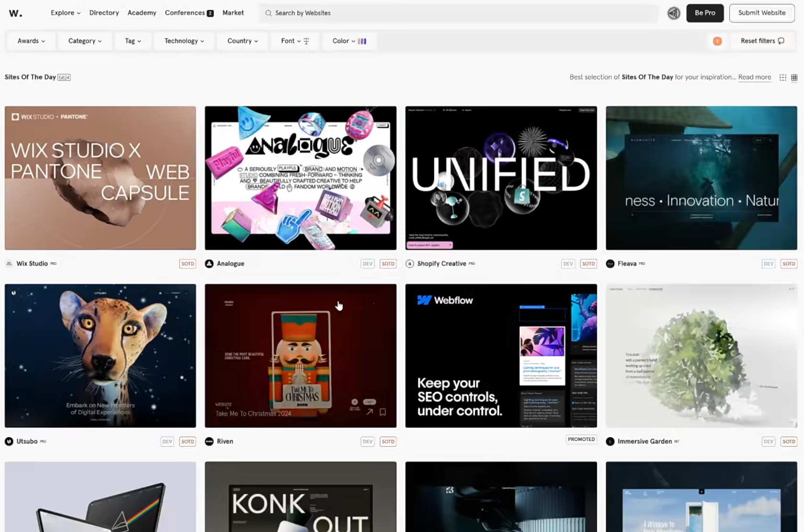Click the Shopify Creative avatar icon
The width and height of the screenshot is (804, 532).
pos(410,263)
